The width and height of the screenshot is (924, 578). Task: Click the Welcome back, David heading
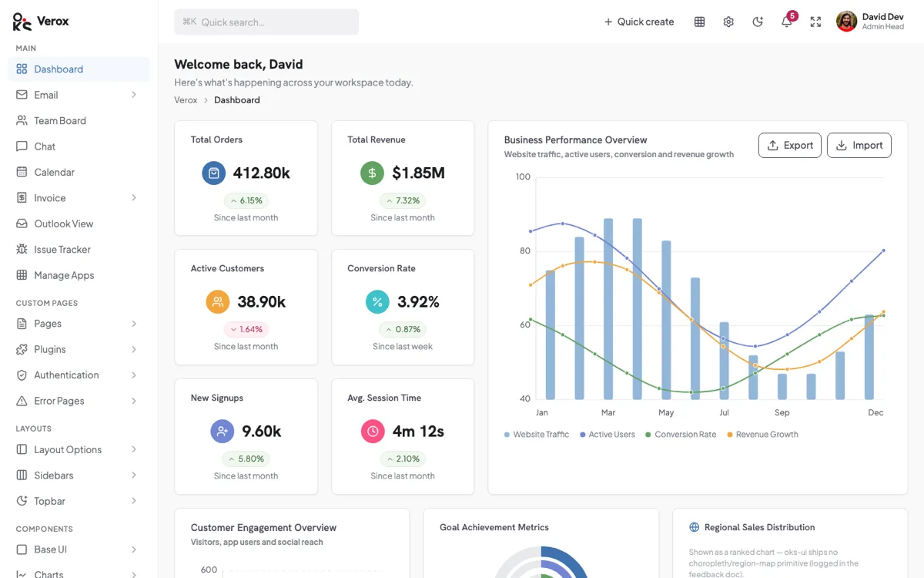click(x=239, y=65)
